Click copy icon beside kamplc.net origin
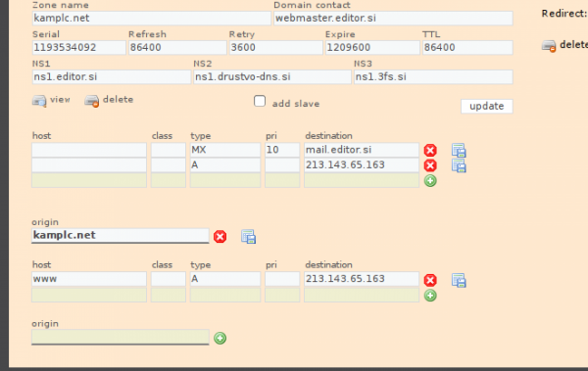This screenshot has width=588, height=371. [x=248, y=237]
